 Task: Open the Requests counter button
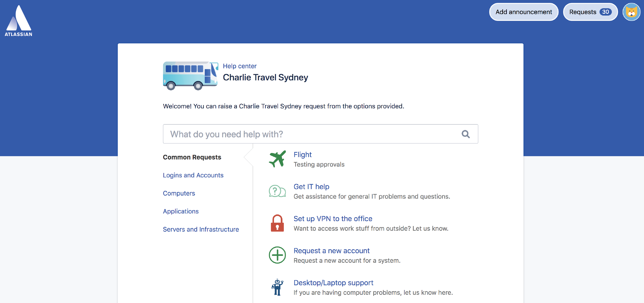590,11
